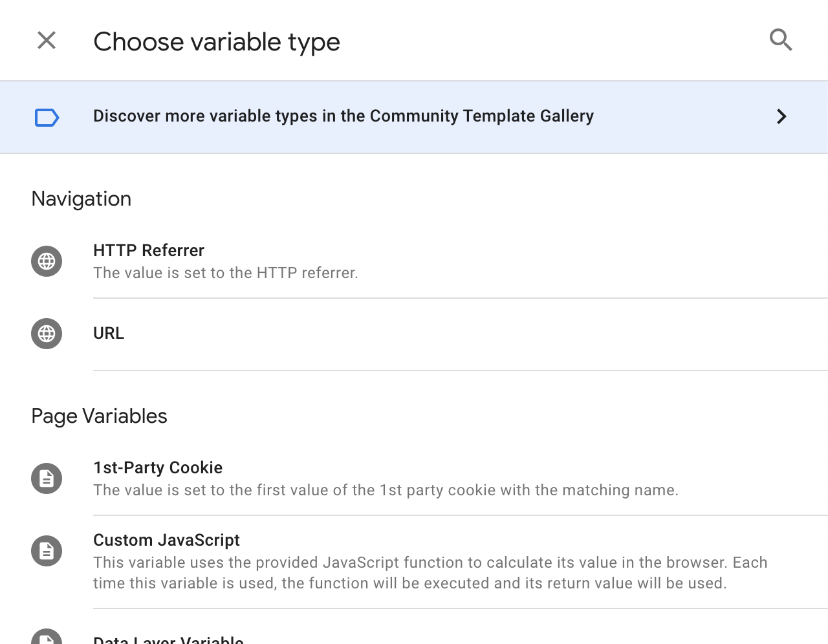Screen dimensions: 828x644
Task: Click the blue tag icon in the gallery banner
Action: pos(47,118)
